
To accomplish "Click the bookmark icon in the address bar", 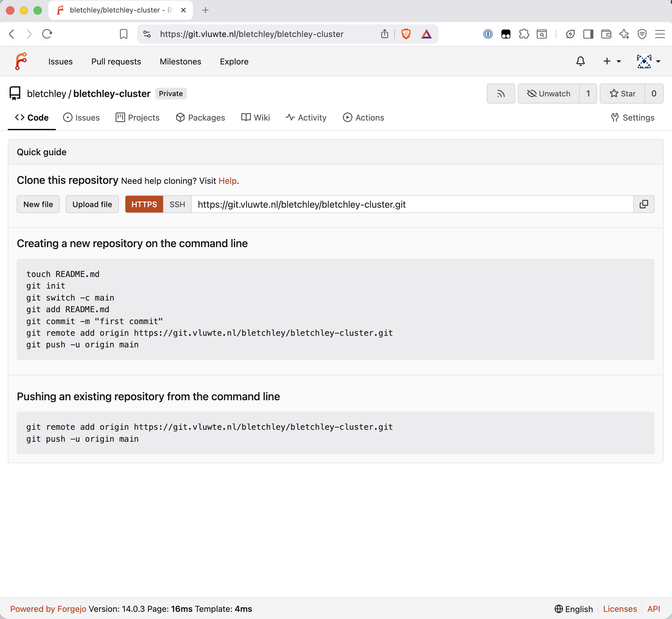I will click(124, 34).
